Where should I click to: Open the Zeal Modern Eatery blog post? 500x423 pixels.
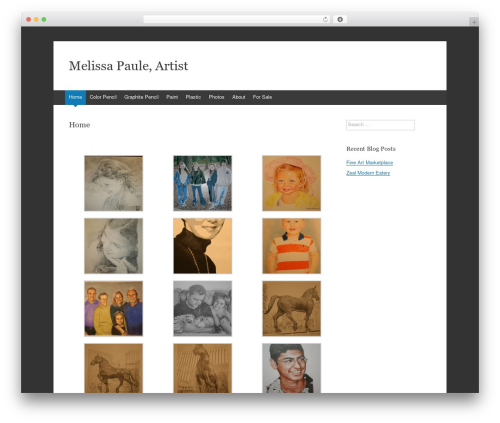(368, 173)
